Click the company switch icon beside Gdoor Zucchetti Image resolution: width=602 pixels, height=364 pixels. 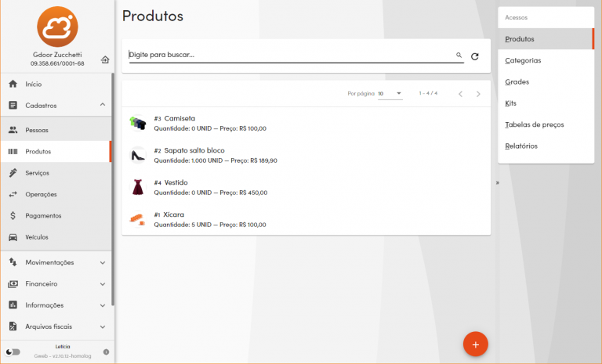coord(104,59)
